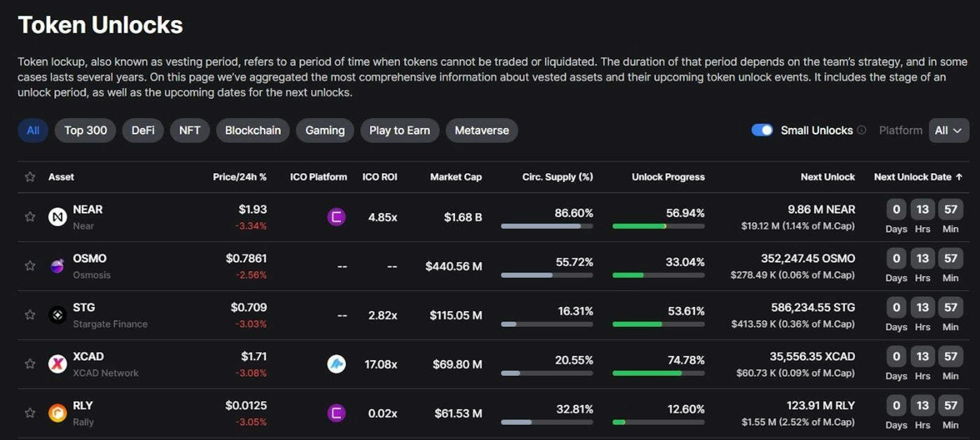Image resolution: width=980 pixels, height=440 pixels.
Task: Open the Stargate Finance token icon
Action: coord(58,315)
